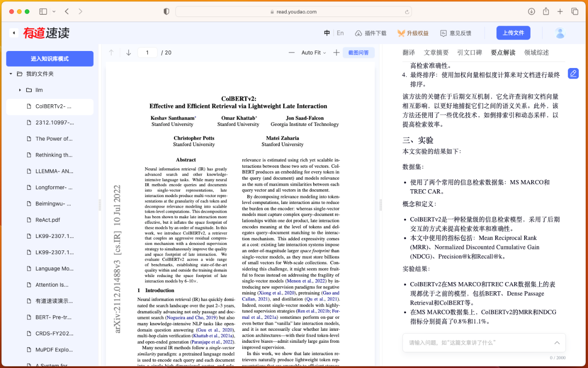Switch language to 中
The width and height of the screenshot is (588, 368).
(x=327, y=33)
